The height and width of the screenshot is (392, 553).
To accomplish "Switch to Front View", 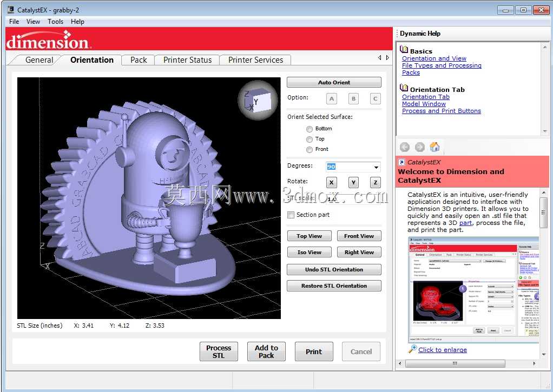I will [x=359, y=236].
